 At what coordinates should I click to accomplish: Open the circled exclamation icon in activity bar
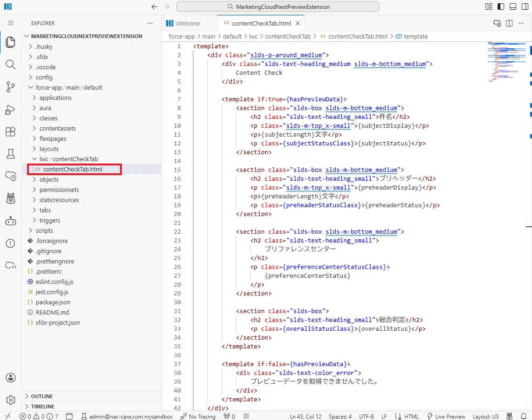(x=11, y=243)
